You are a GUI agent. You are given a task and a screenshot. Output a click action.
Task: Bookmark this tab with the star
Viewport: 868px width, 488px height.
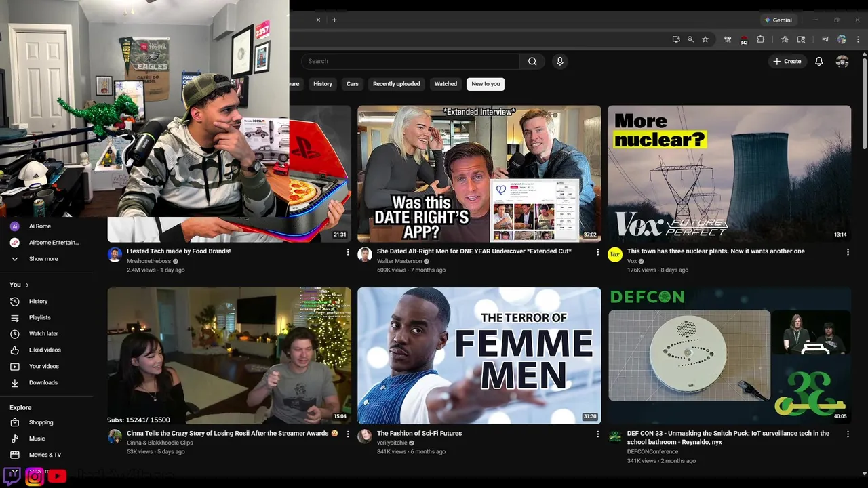705,39
